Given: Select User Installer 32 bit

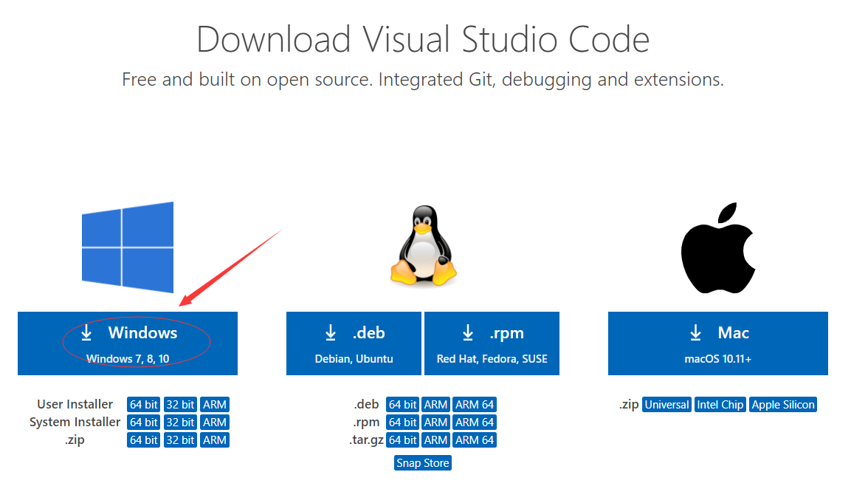Looking at the screenshot, I should (x=180, y=405).
